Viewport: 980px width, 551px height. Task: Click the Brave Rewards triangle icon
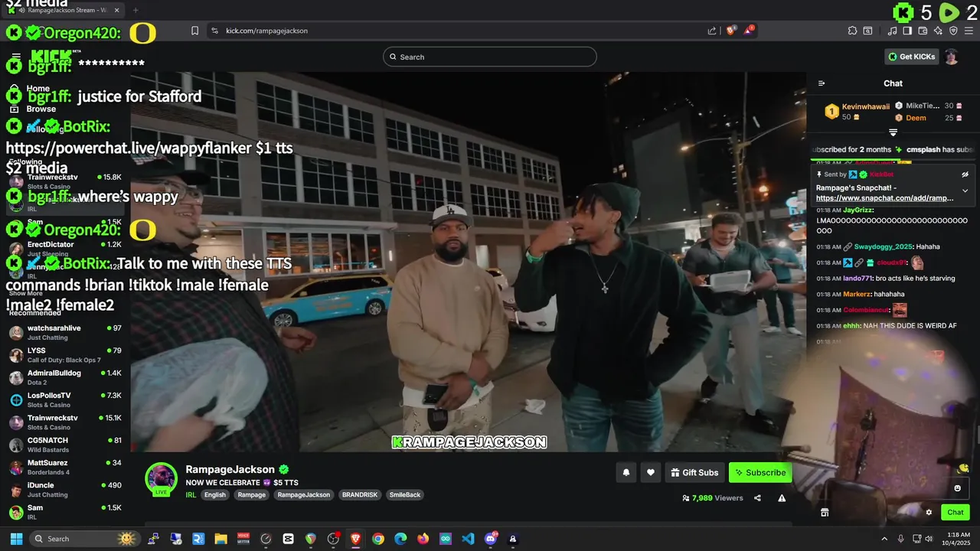point(750,31)
